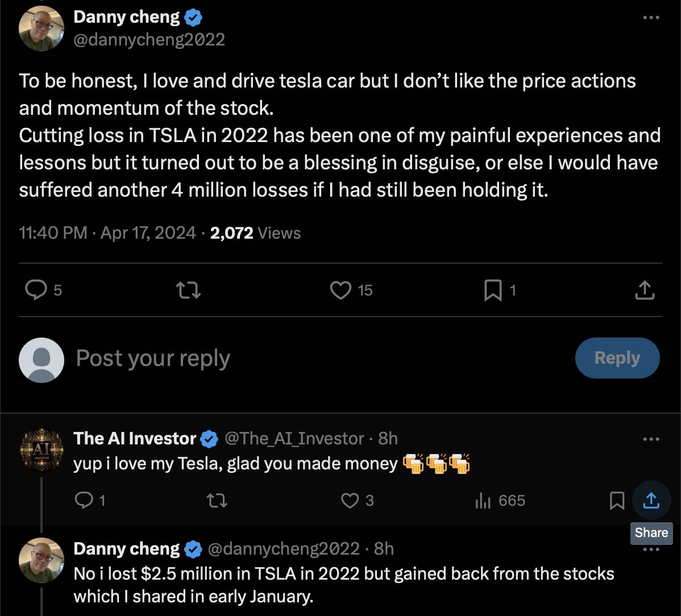Click @dannycheng2022 handle under main author name
The width and height of the screenshot is (681, 616).
click(x=150, y=39)
